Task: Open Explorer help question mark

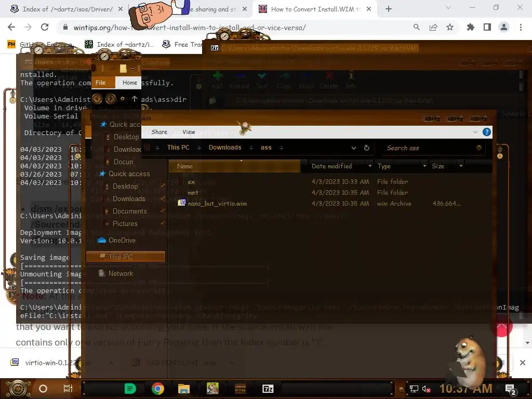Action: click(x=486, y=132)
